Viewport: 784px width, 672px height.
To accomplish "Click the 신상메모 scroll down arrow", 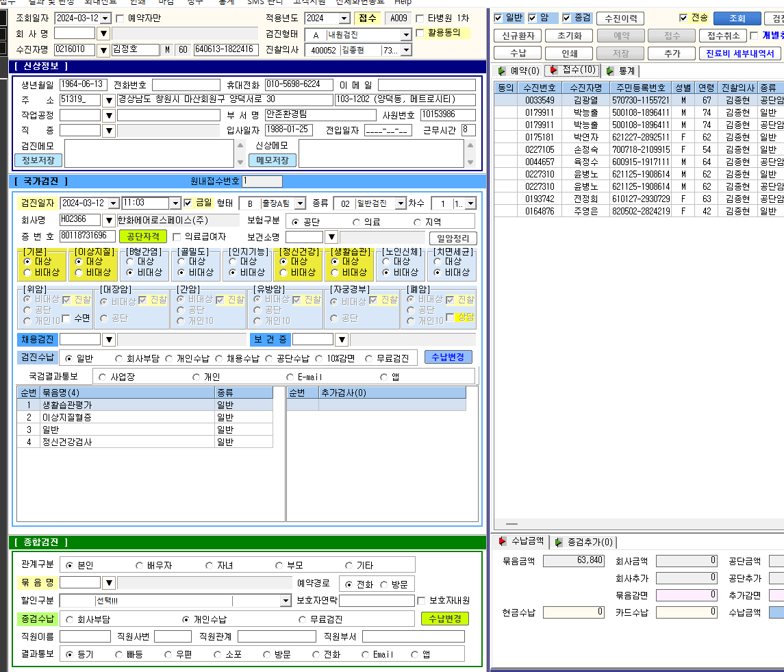I will tap(470, 162).
